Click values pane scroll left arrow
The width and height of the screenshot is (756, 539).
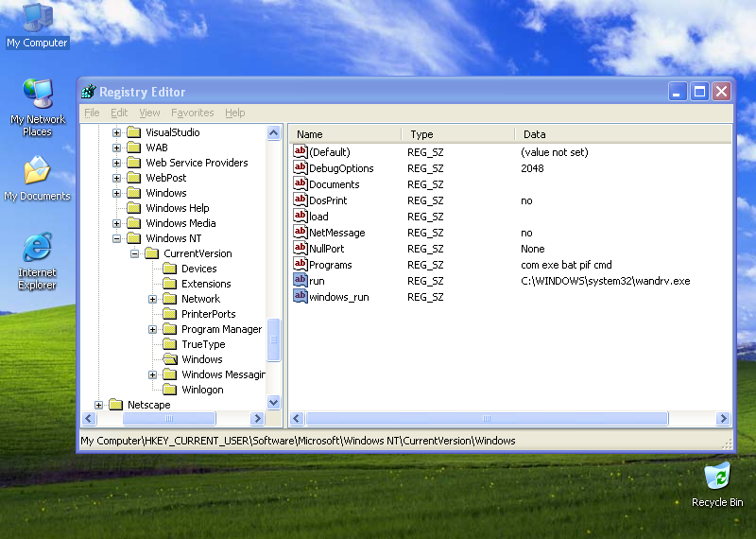[x=297, y=418]
